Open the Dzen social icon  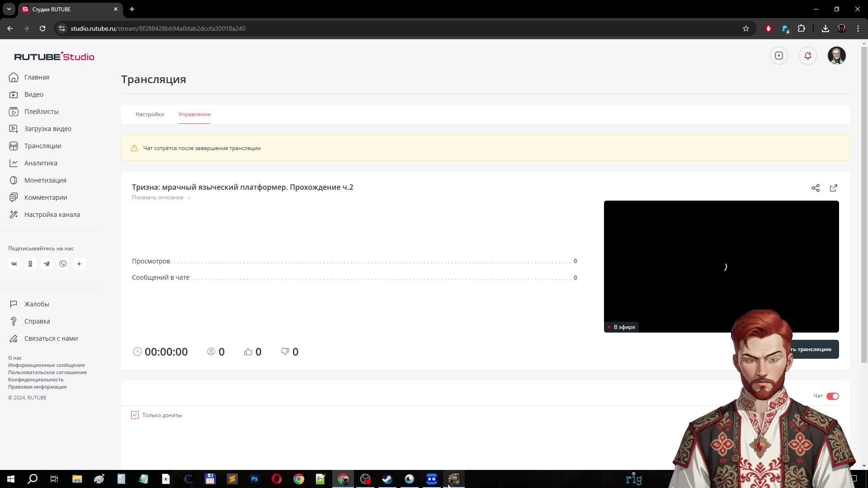pyautogui.click(x=79, y=264)
